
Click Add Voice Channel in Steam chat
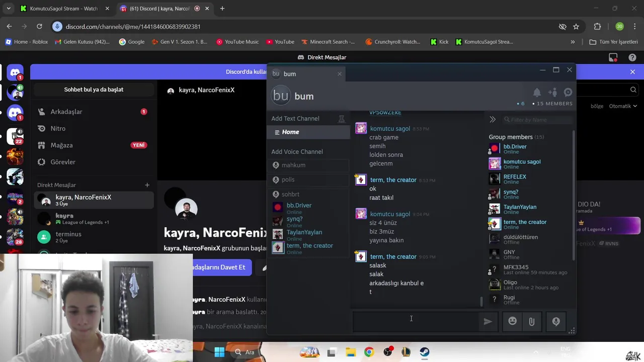(x=297, y=152)
